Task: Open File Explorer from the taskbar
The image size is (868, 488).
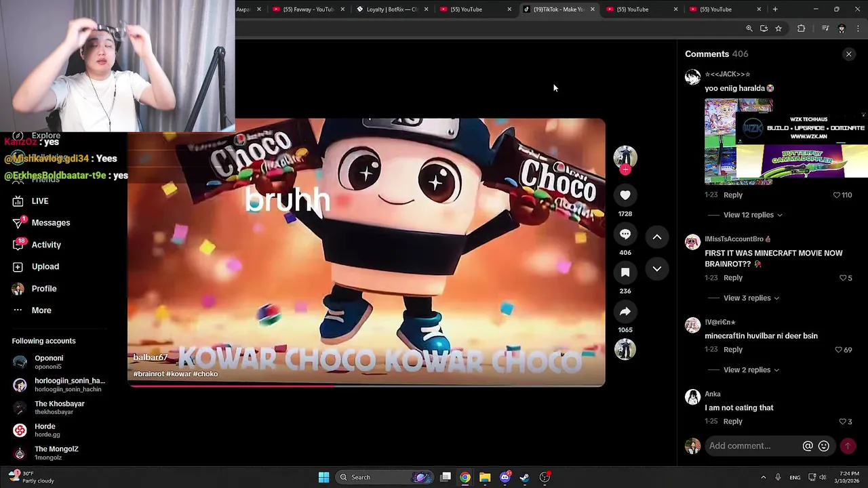Action: coord(485,477)
